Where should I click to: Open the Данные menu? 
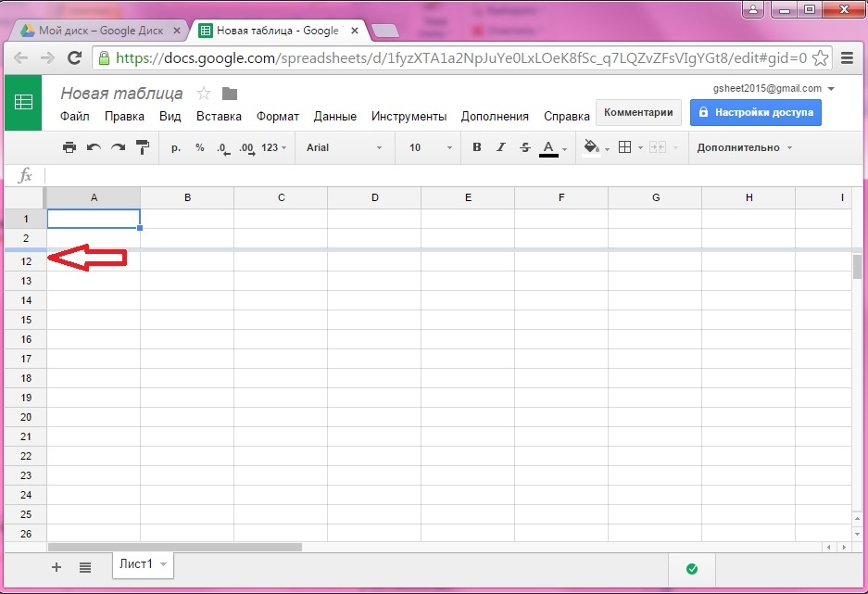335,116
